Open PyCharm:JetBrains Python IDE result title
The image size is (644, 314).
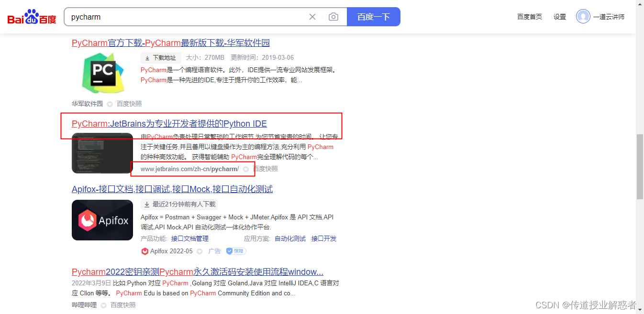169,124
